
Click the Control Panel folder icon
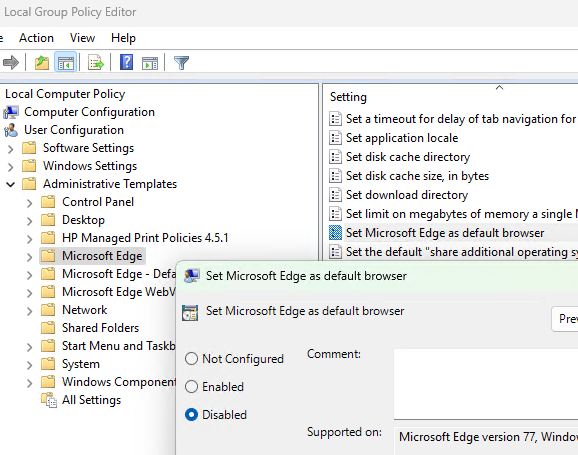pos(48,202)
